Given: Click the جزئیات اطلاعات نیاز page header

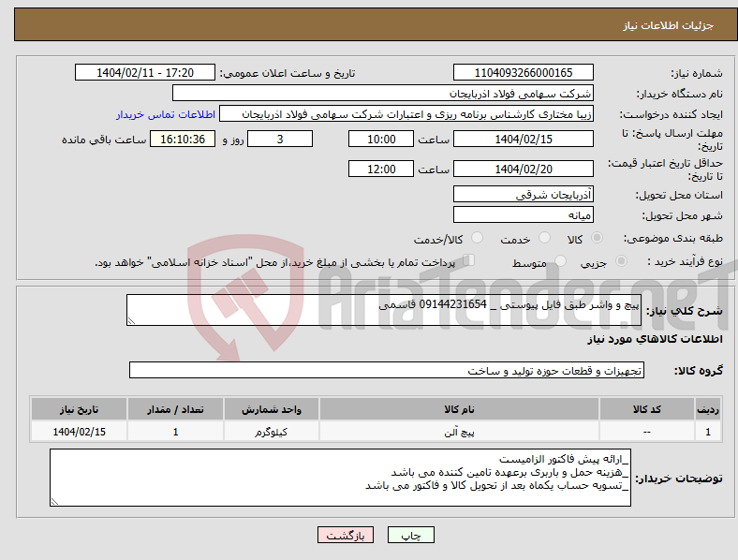Looking at the screenshot, I should point(669,25).
